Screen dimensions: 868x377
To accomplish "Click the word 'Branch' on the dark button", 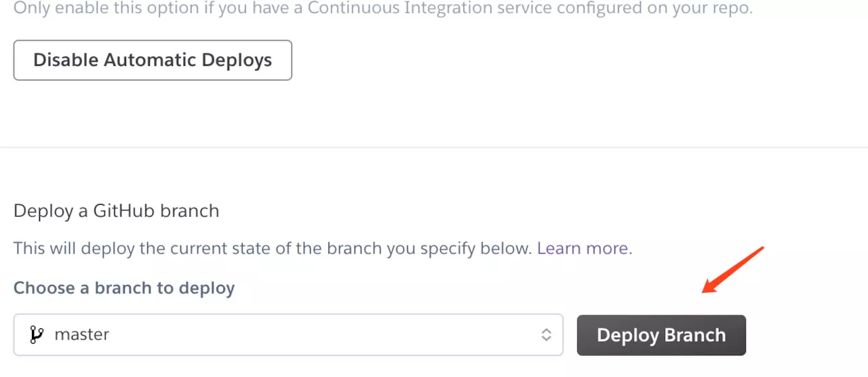I will 695,335.
